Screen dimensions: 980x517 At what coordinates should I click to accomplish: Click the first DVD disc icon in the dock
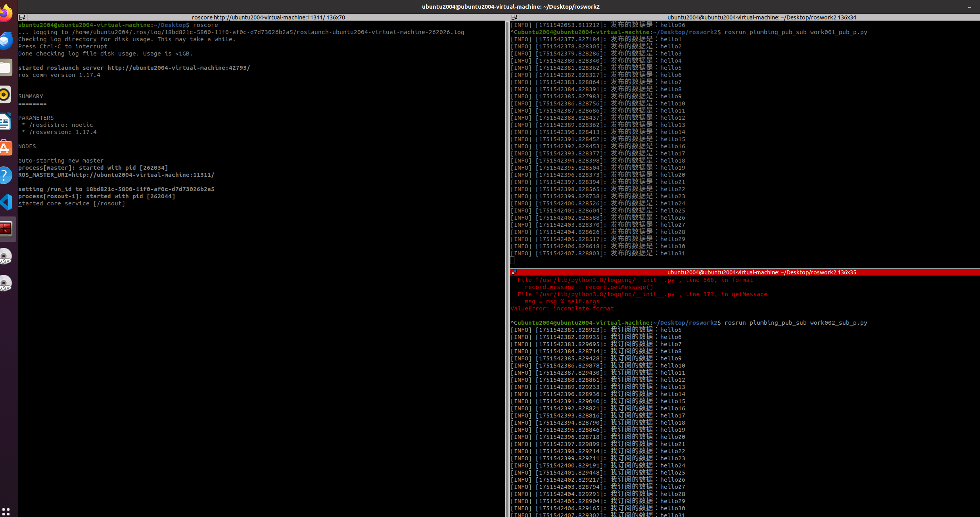click(6, 257)
